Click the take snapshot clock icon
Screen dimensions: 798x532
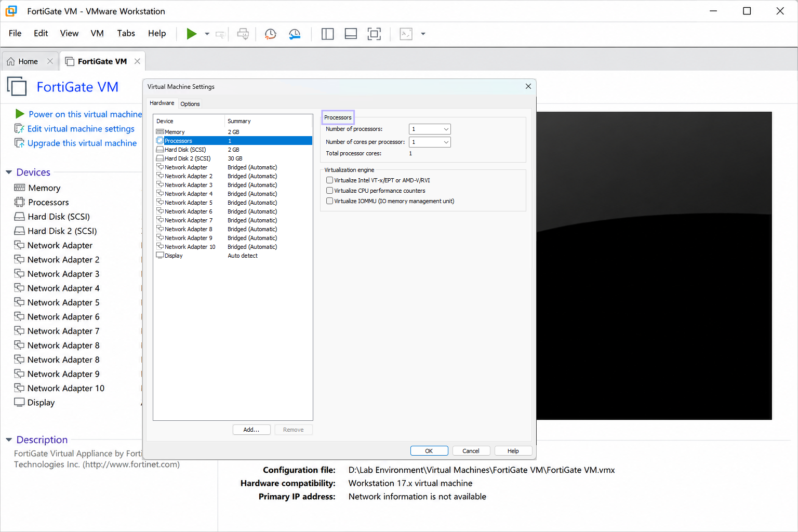pyautogui.click(x=270, y=34)
